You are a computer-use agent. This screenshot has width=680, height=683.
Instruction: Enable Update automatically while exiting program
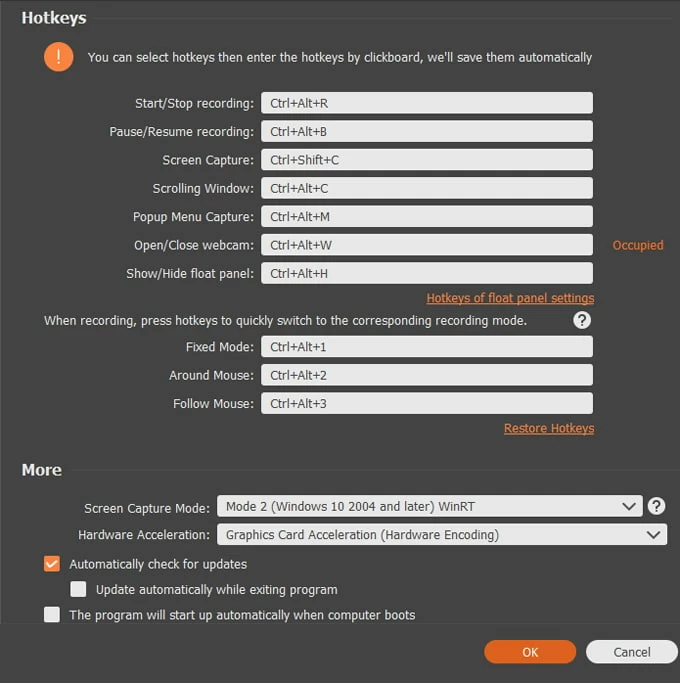tap(79, 590)
